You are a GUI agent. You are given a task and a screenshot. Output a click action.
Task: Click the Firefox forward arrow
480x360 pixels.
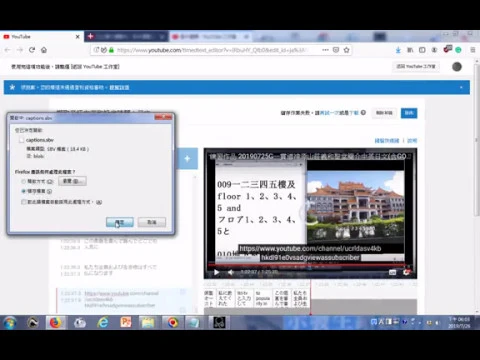20,50
